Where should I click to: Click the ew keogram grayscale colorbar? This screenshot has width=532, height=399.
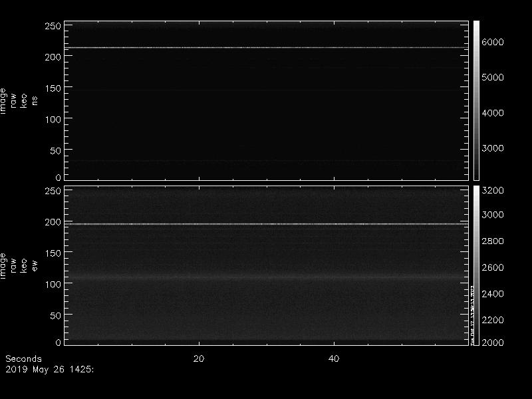click(x=476, y=265)
